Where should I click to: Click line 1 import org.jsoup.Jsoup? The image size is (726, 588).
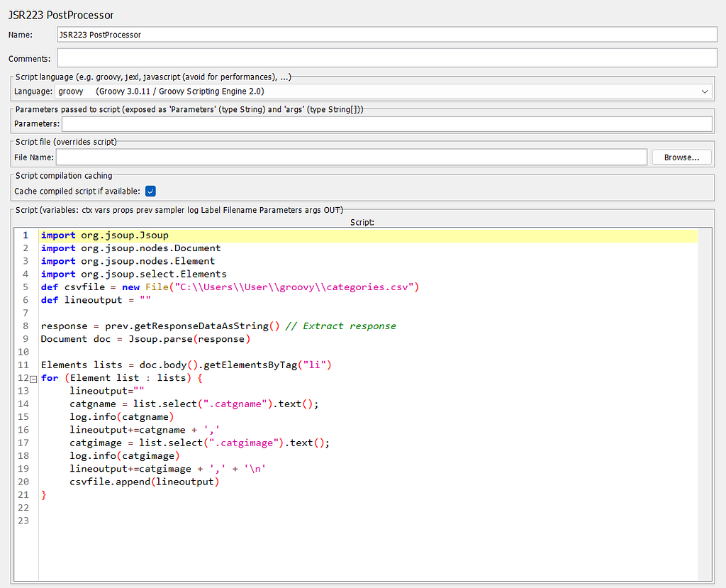click(105, 235)
